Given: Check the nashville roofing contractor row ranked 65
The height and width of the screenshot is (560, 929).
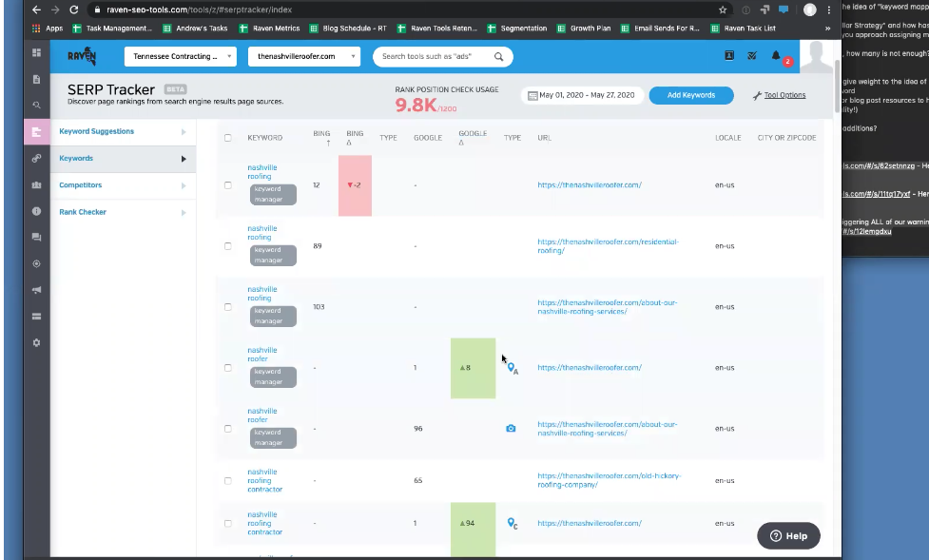Looking at the screenshot, I should pyautogui.click(x=227, y=480).
